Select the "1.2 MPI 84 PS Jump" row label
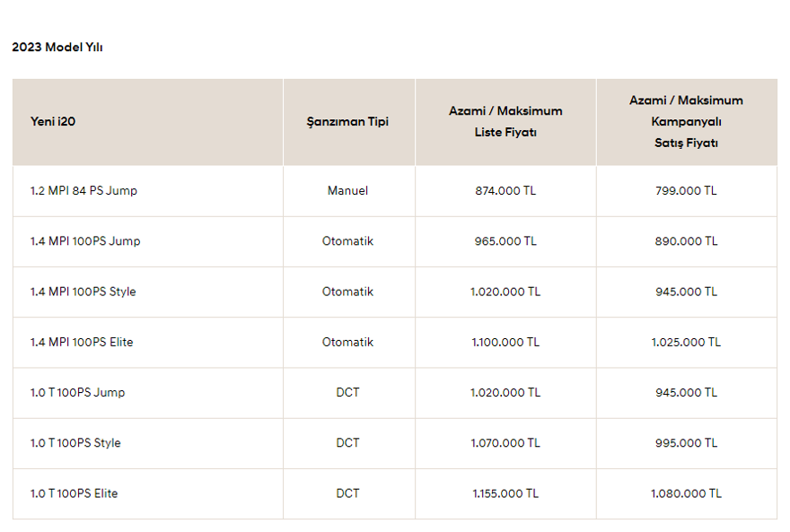Screen dimensions: 790x532 click(83, 191)
